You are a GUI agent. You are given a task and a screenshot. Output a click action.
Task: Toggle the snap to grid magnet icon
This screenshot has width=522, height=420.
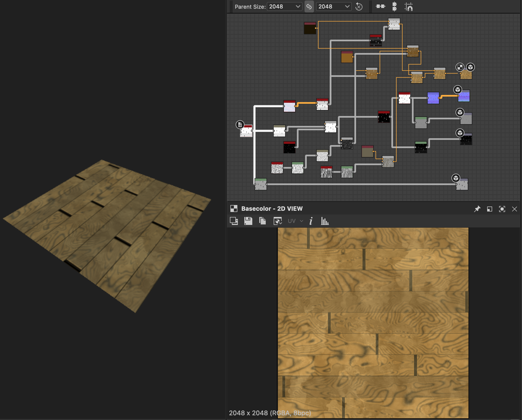[x=409, y=7]
